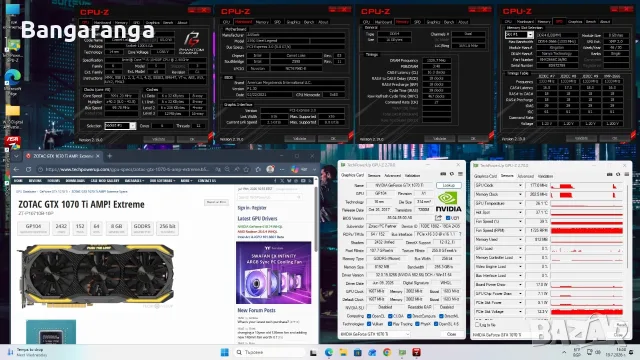The image size is (640, 360).
Task: Click the Lookup button in GPU-Z
Action: pyautogui.click(x=449, y=185)
